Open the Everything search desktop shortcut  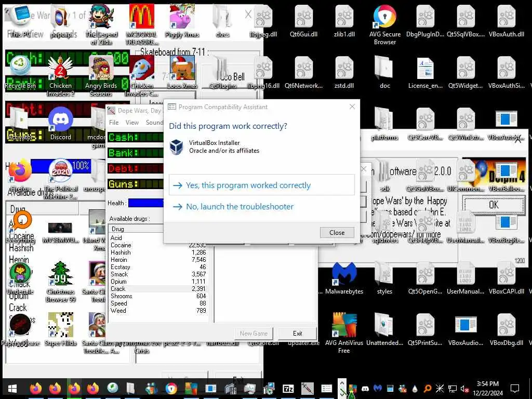coord(20,227)
